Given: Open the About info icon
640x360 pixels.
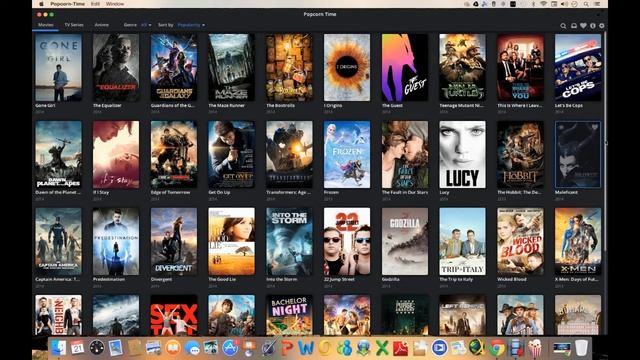Looking at the screenshot, I should [593, 26].
